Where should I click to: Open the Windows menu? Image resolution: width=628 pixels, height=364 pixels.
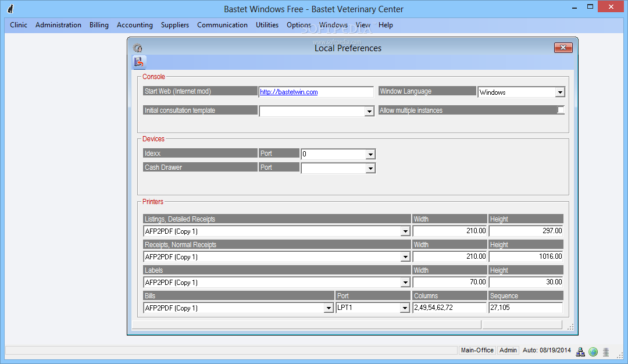click(x=333, y=25)
